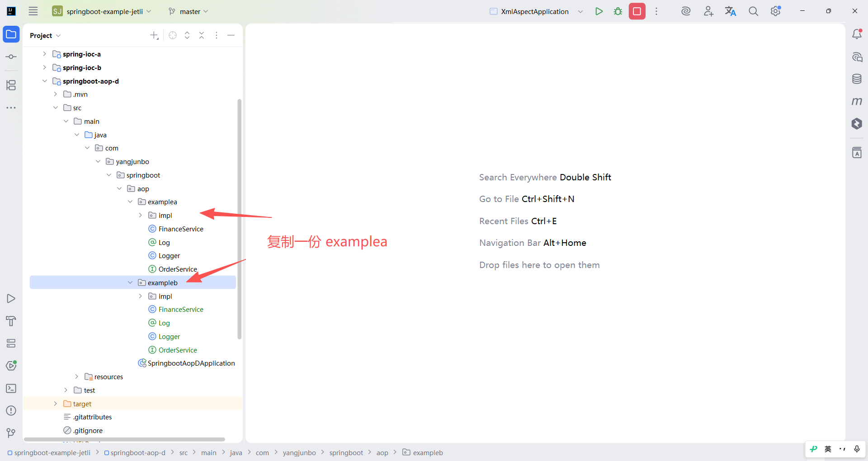Expand all items in Project tree
The image size is (868, 461).
[x=187, y=35]
